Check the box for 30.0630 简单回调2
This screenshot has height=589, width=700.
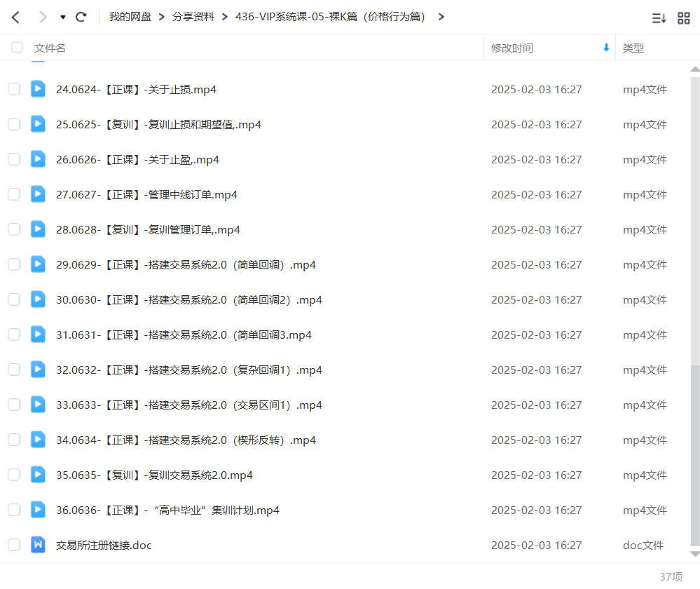click(x=14, y=299)
